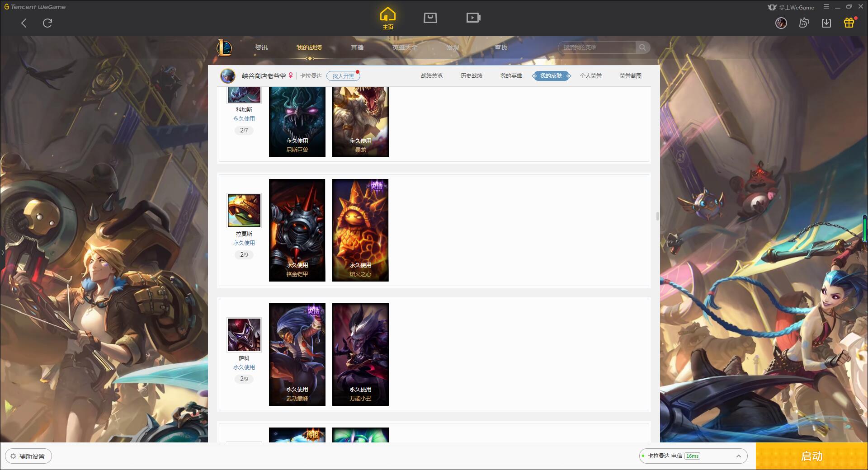868x470 pixels.
Task: Open 个人荣誉 honors tab
Action: [591, 76]
